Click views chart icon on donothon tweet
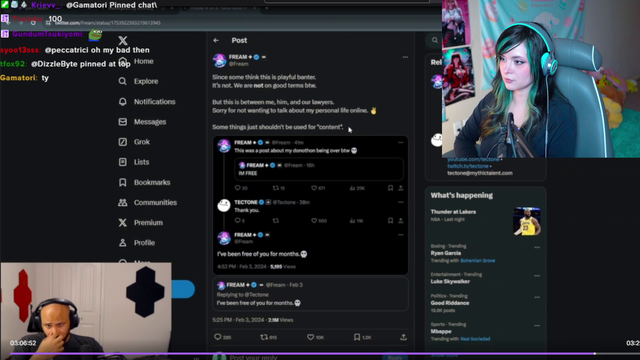The width and height of the screenshot is (640, 360). (352, 188)
